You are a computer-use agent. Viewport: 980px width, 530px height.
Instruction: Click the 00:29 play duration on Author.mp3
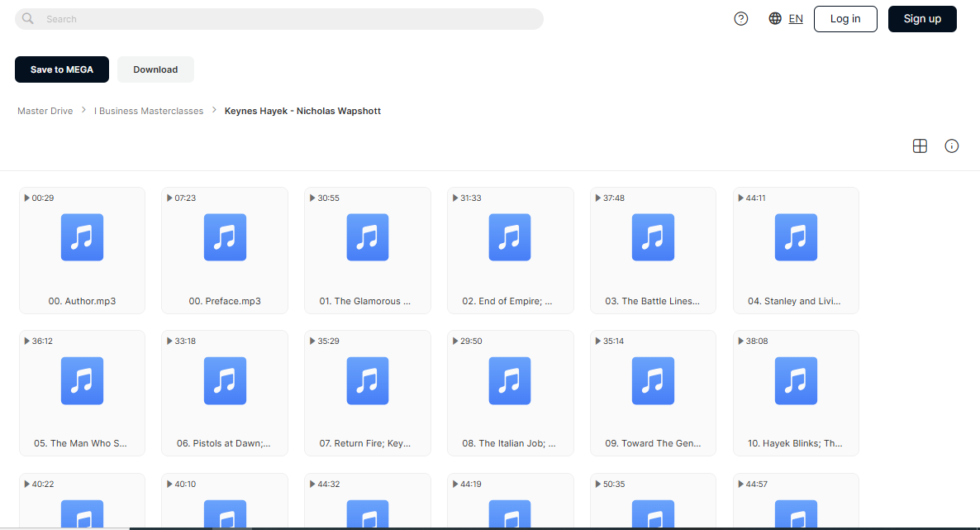[39, 198]
